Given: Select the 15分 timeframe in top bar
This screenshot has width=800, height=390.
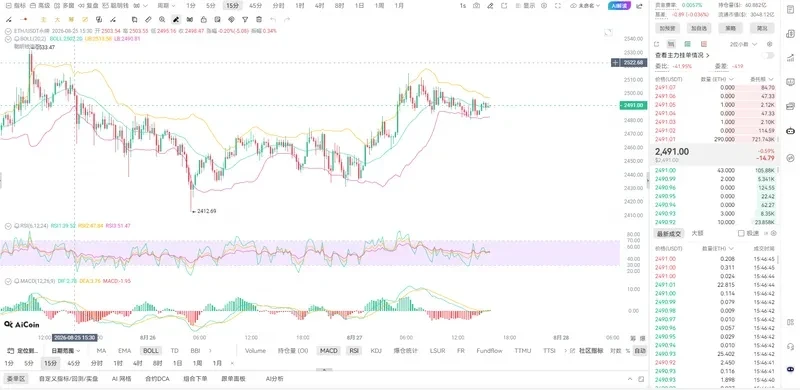Looking at the screenshot, I should point(232,6).
